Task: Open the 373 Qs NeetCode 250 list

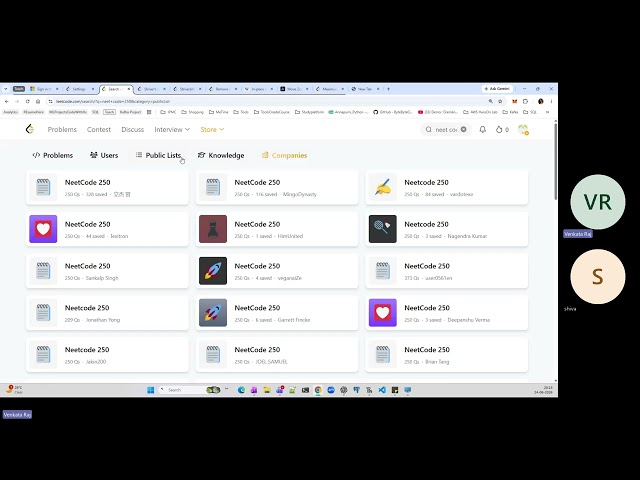Action: pos(447,271)
